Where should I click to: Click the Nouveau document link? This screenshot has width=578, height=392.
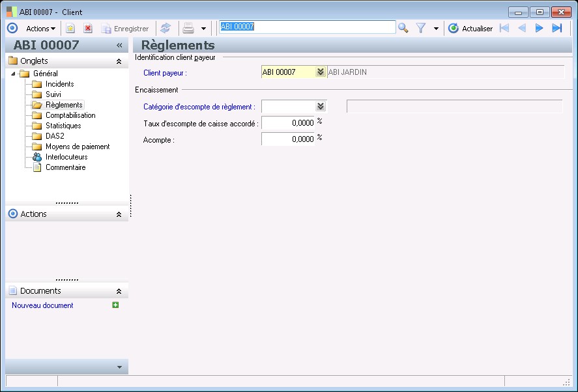tap(42, 305)
